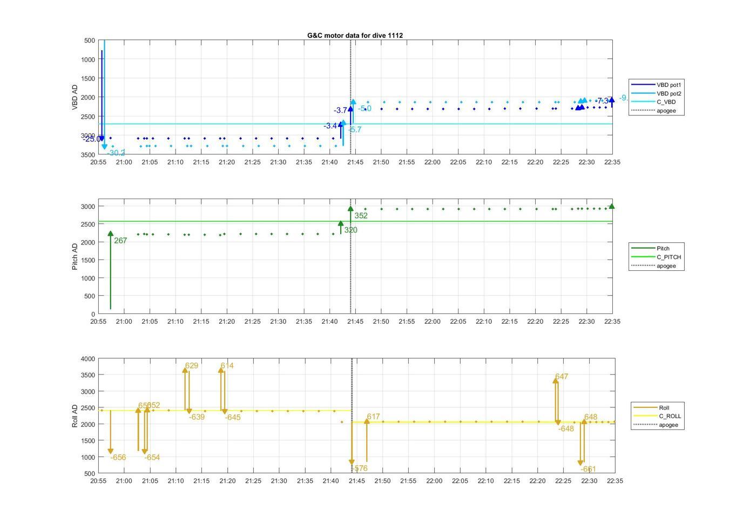Click the '629' annotation in Roll plot
The height and width of the screenshot is (532, 756).
(x=191, y=366)
